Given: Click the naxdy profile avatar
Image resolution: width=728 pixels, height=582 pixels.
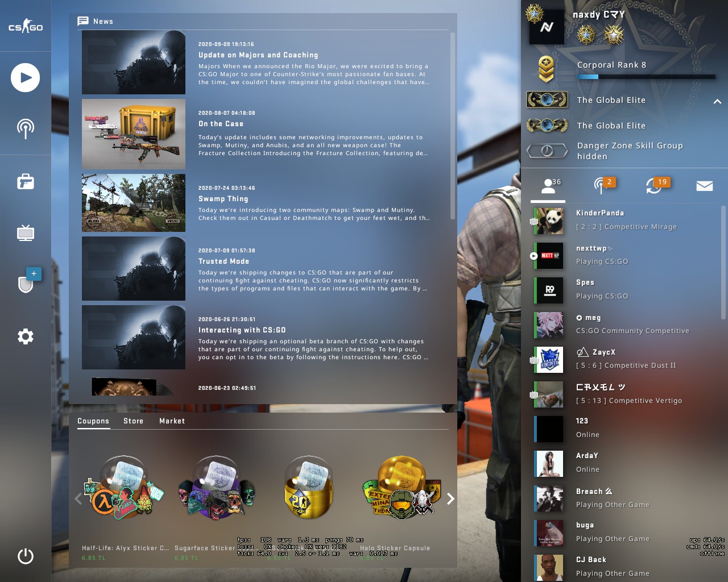Looking at the screenshot, I should click(x=547, y=27).
